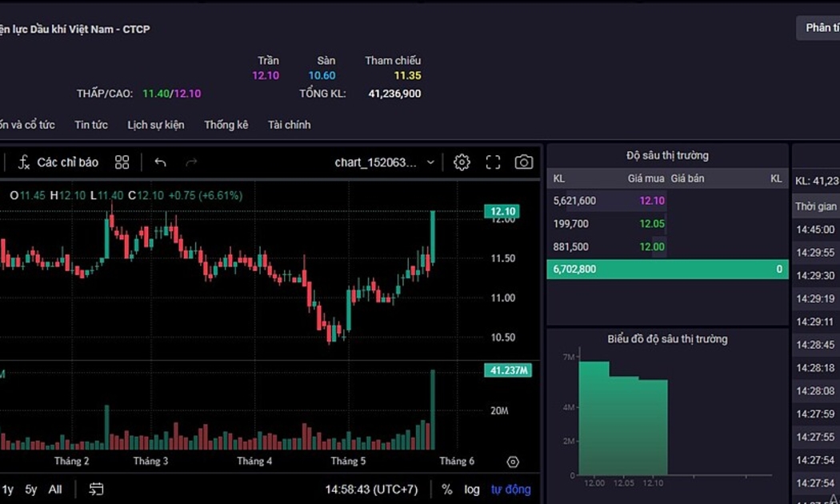Toggle log scale on chart

pyautogui.click(x=472, y=489)
